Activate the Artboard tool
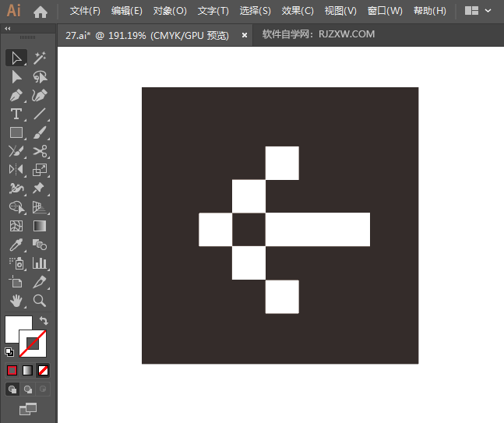The image size is (504, 423). click(x=16, y=282)
